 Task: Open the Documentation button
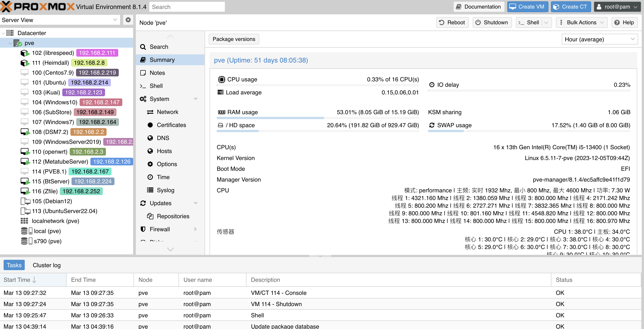479,7
